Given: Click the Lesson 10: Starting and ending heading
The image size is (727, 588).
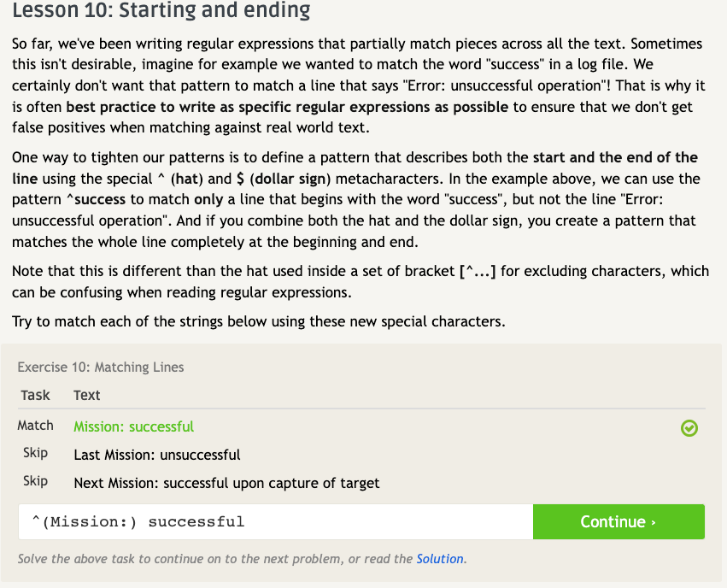Looking at the screenshot, I should [161, 12].
